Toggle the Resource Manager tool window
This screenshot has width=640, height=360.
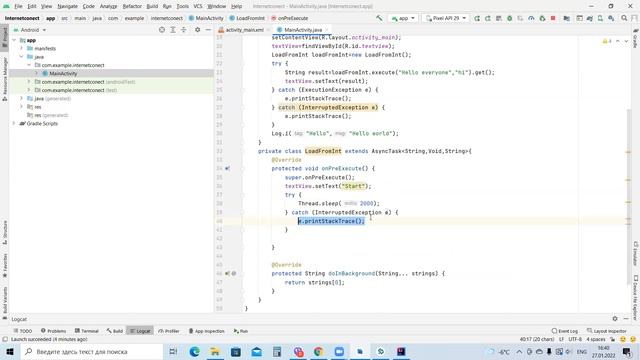[4, 80]
